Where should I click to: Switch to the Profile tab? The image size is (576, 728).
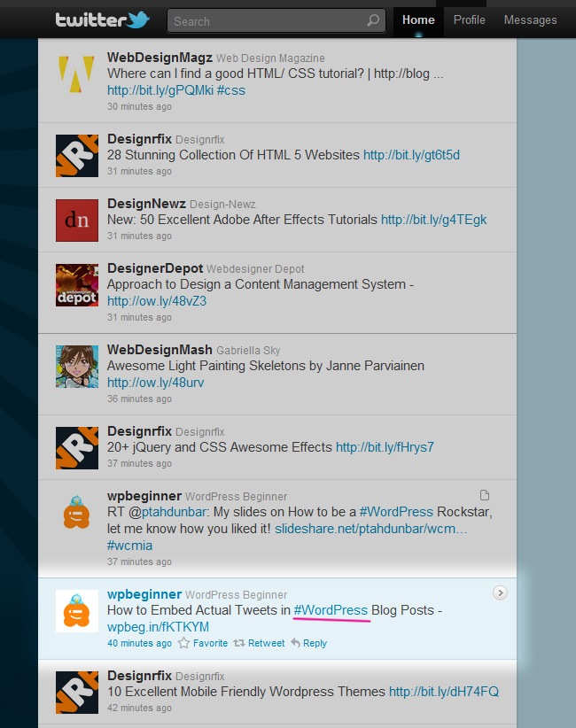pyautogui.click(x=469, y=19)
